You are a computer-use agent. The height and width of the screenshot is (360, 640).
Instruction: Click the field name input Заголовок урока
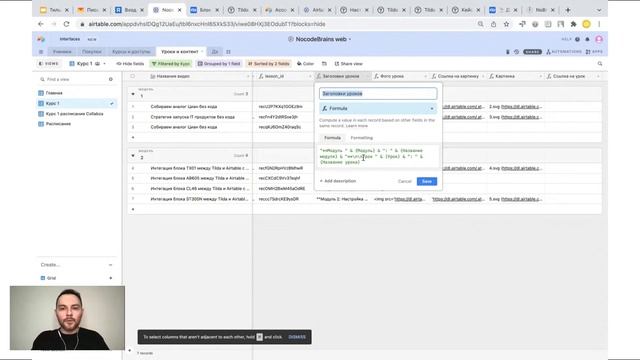(x=378, y=93)
